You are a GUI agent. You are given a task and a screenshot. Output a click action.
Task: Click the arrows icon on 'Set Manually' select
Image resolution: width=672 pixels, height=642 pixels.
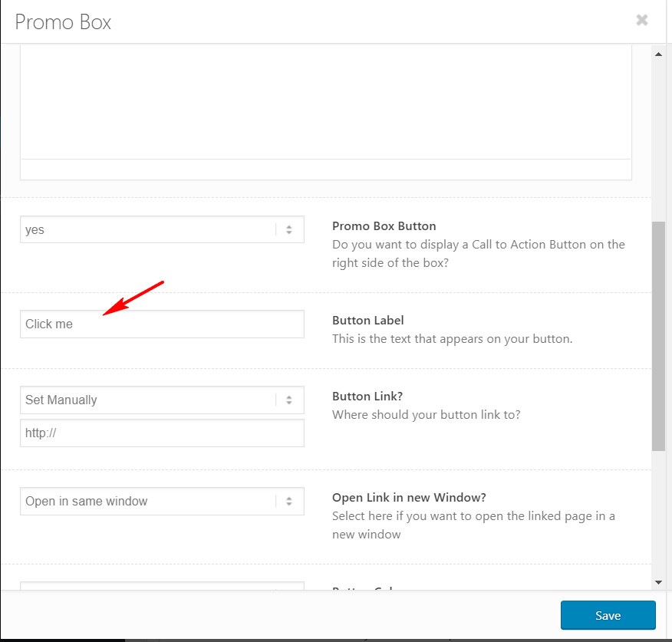point(289,400)
